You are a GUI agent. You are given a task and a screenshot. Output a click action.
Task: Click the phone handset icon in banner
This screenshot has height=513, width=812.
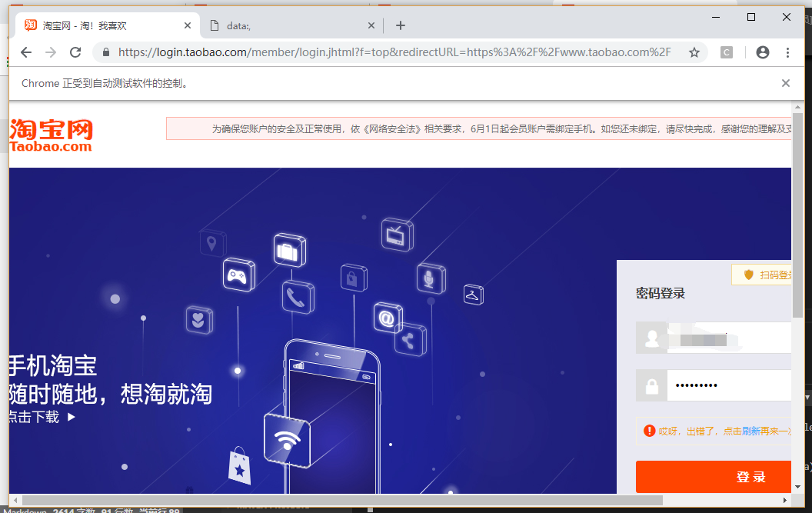[298, 298]
